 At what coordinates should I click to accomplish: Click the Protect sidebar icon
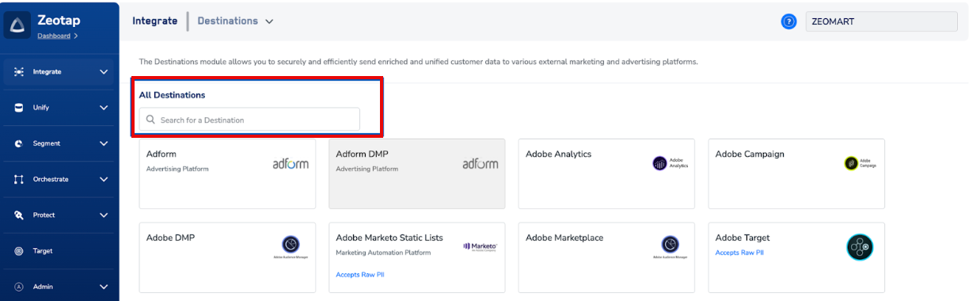pos(19,215)
